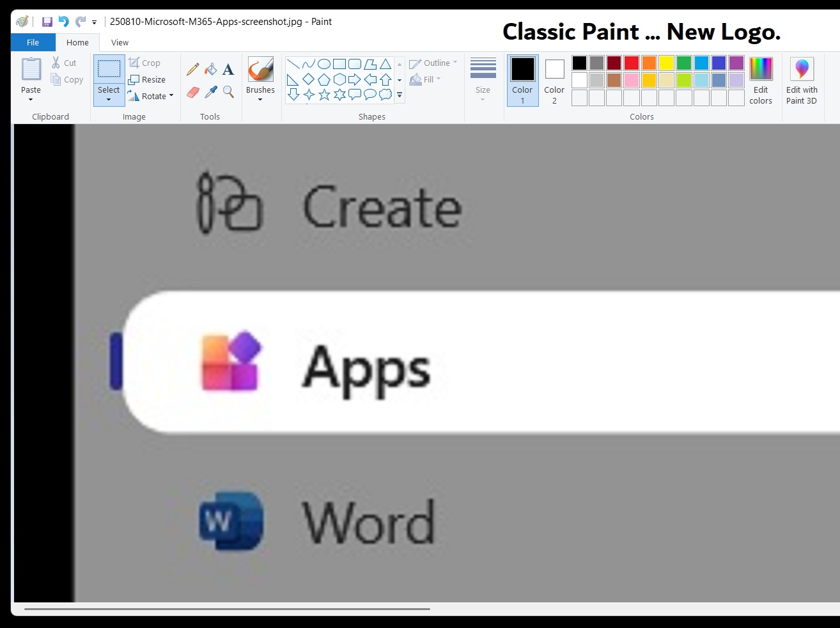Toggle Color 1 as active color
Viewport: 840px width, 628px height.
(x=522, y=81)
